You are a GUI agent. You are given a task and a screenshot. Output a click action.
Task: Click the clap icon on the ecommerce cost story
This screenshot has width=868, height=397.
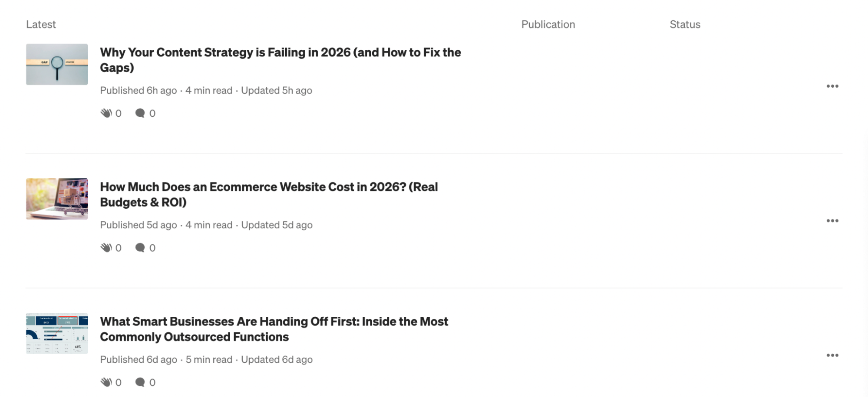(107, 247)
